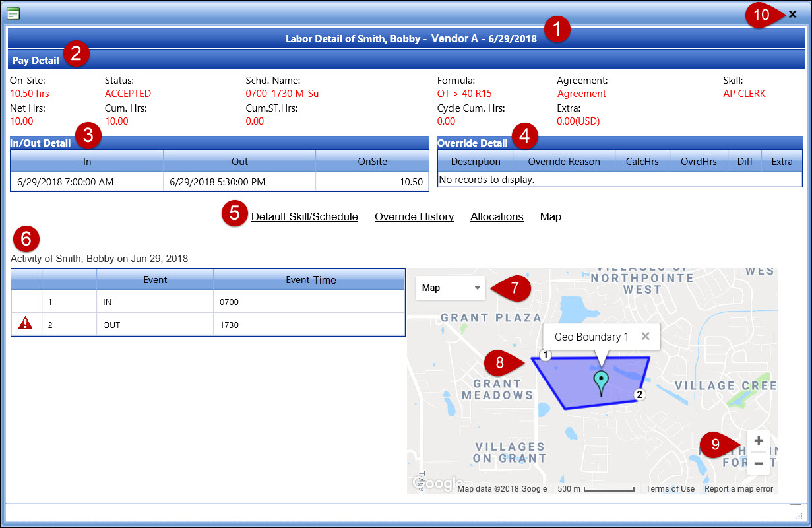This screenshot has height=528, width=812.
Task: Open the Map type dropdown
Action: tap(451, 288)
